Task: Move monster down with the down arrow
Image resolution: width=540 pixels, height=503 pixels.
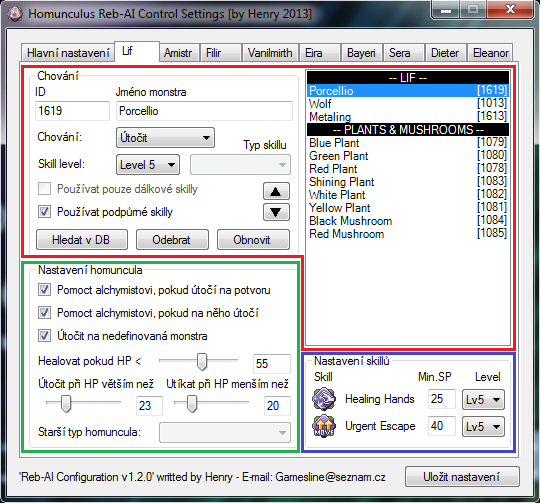Action: 276,212
